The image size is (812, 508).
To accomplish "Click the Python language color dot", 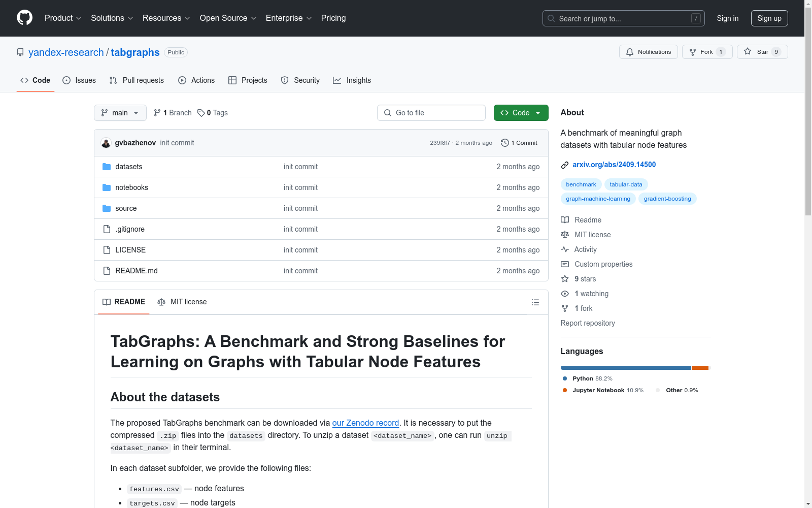I will pos(565,378).
